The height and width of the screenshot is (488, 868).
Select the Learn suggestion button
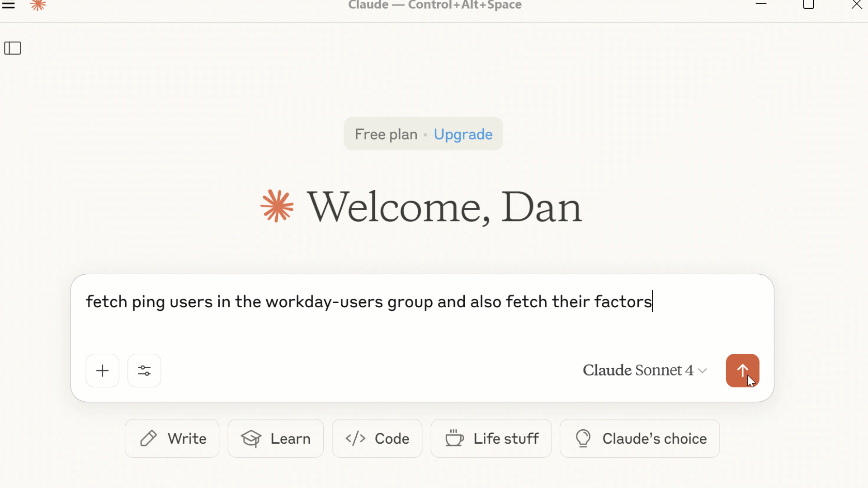(275, 438)
